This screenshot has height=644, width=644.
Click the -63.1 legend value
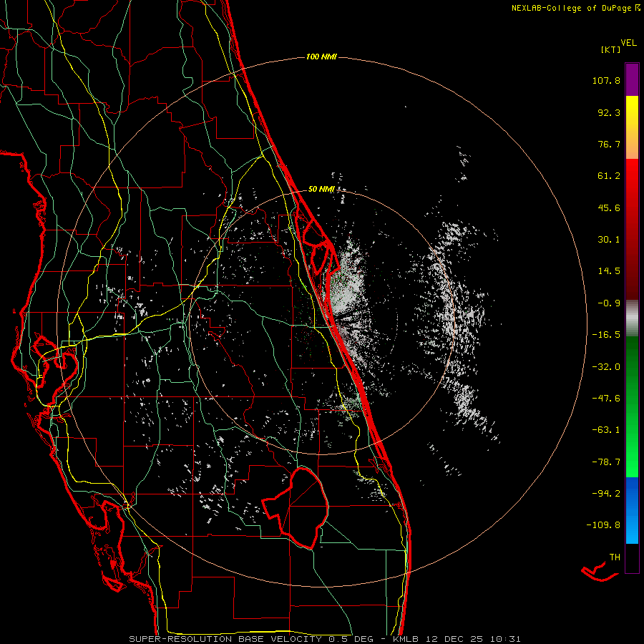pos(606,430)
